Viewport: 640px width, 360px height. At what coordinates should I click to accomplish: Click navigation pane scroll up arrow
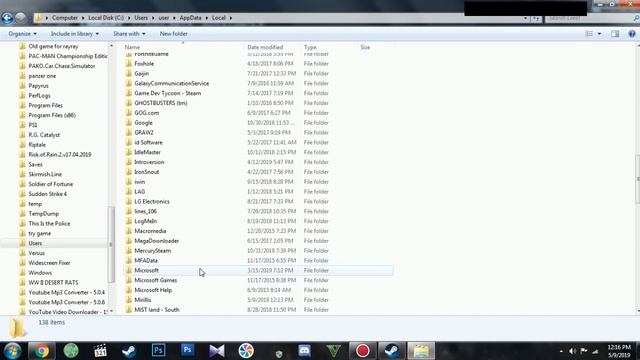pyautogui.click(x=111, y=46)
